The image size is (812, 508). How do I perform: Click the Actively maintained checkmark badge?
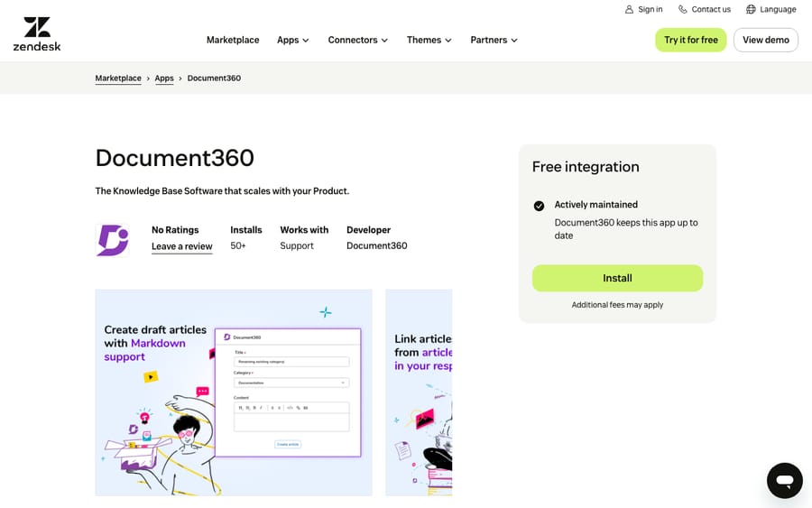(540, 206)
